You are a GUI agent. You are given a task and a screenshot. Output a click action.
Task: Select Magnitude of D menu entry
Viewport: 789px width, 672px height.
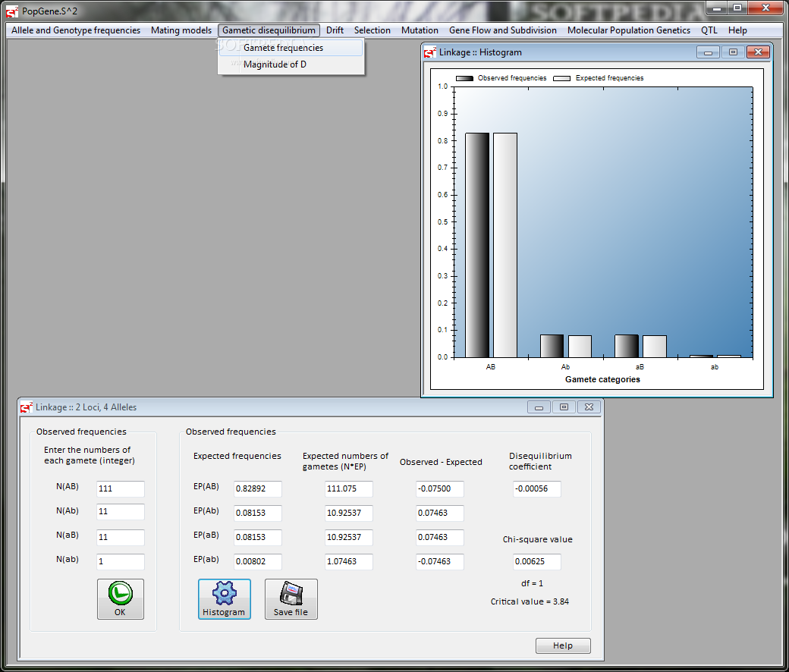tap(291, 64)
